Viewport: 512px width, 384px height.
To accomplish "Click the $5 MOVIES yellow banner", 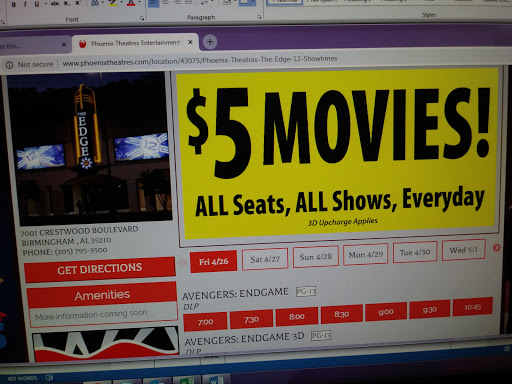I will click(x=337, y=152).
